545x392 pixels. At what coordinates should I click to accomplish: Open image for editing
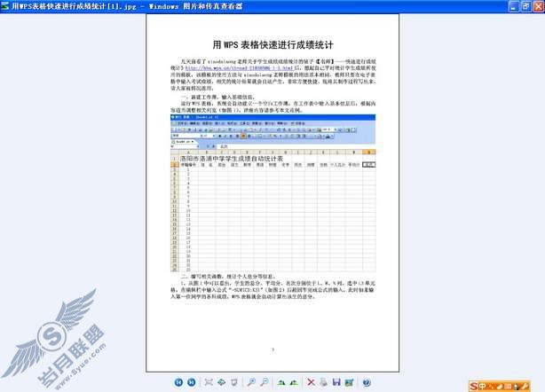[x=350, y=382]
